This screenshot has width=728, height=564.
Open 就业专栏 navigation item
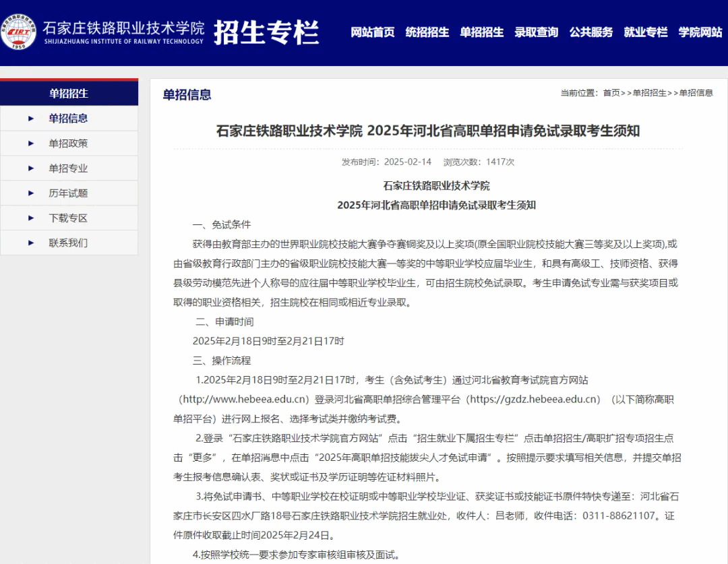point(645,32)
